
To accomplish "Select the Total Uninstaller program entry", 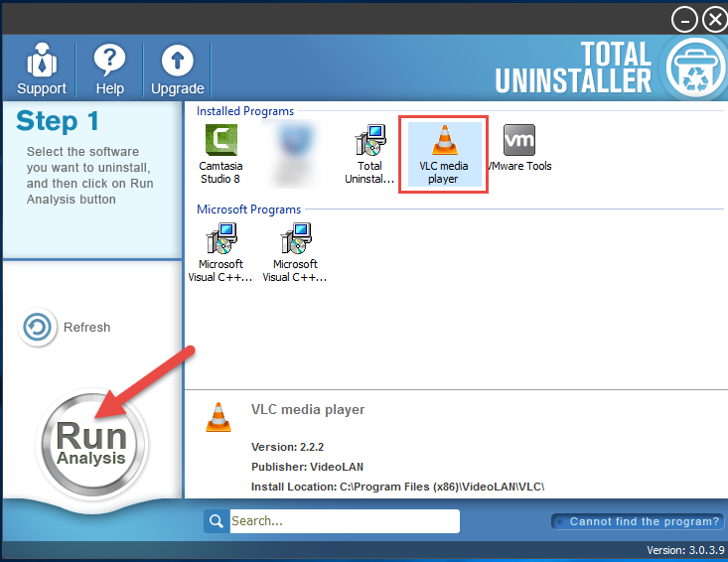I will 369,154.
